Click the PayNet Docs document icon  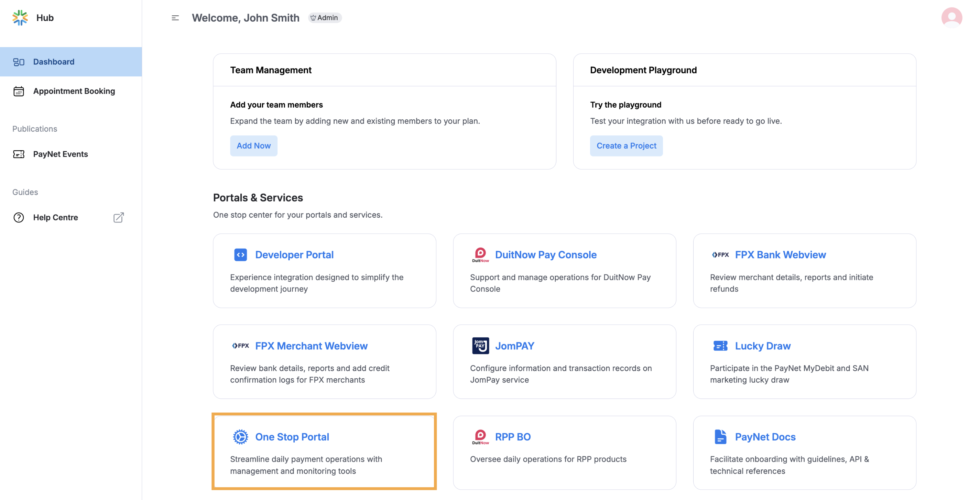point(720,436)
